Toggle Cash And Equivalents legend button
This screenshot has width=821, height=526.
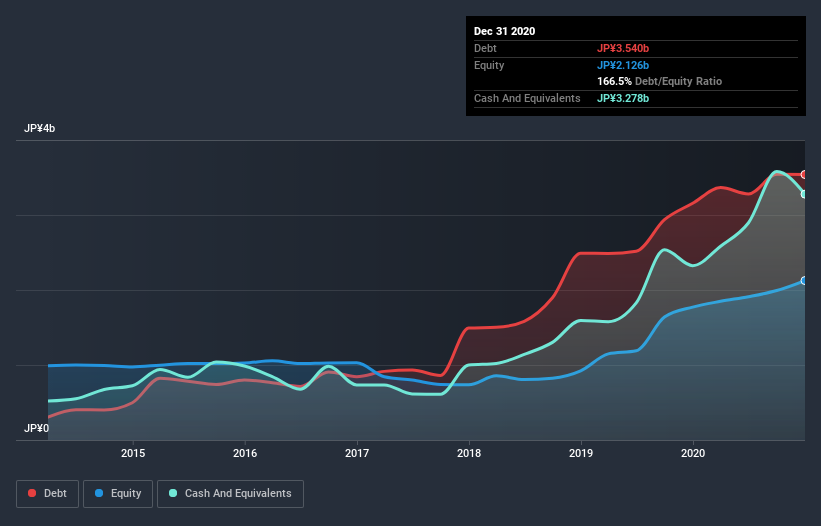point(230,494)
